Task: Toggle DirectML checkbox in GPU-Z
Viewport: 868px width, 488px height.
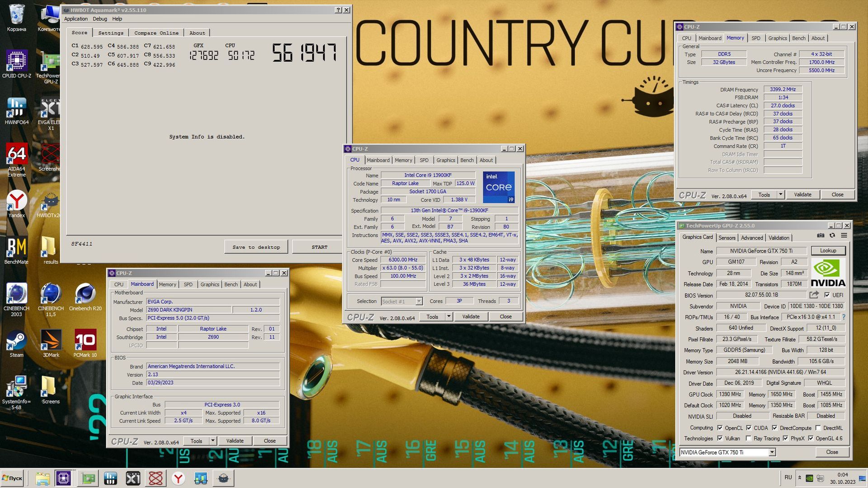Action: click(x=818, y=428)
